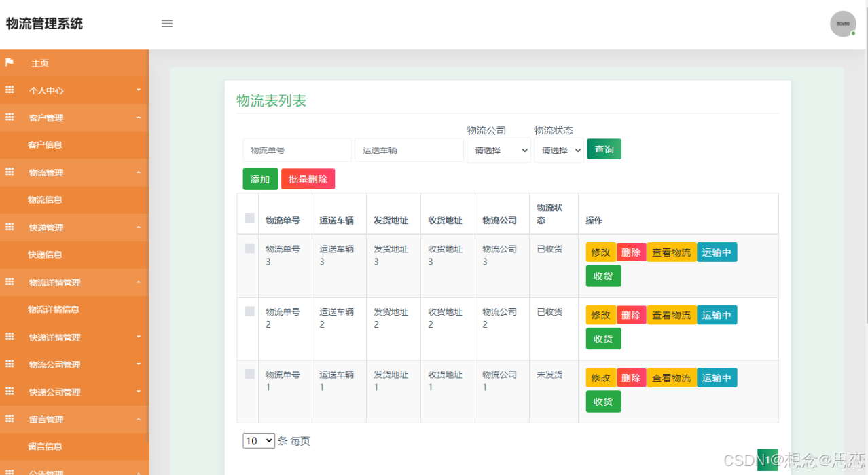This screenshot has height=475, width=868.
Task: Click 收货 for 物流单号3 row
Action: (x=603, y=276)
